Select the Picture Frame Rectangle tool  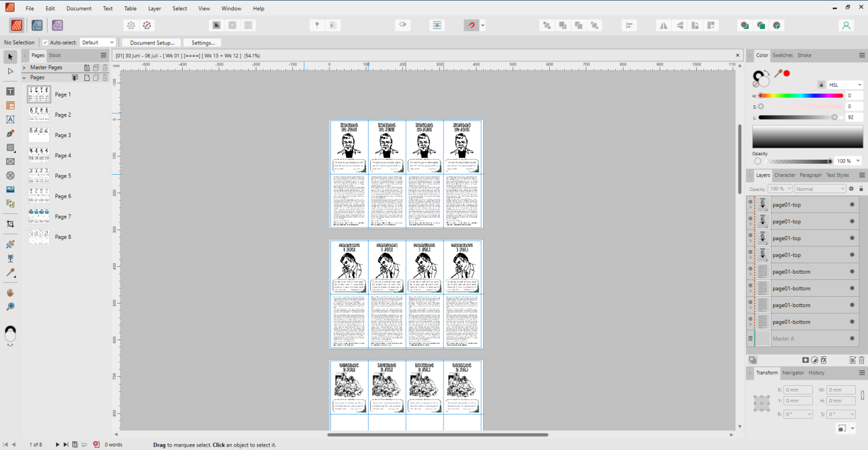click(x=10, y=161)
